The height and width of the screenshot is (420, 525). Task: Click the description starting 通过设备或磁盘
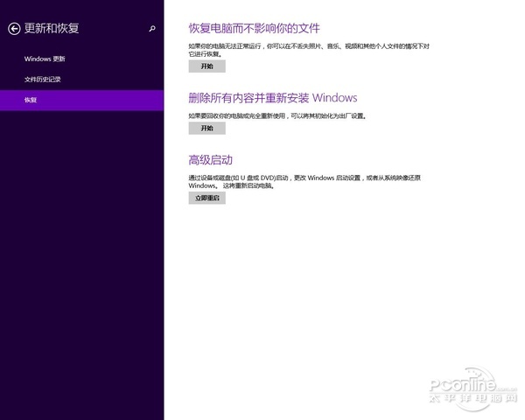[x=304, y=181]
